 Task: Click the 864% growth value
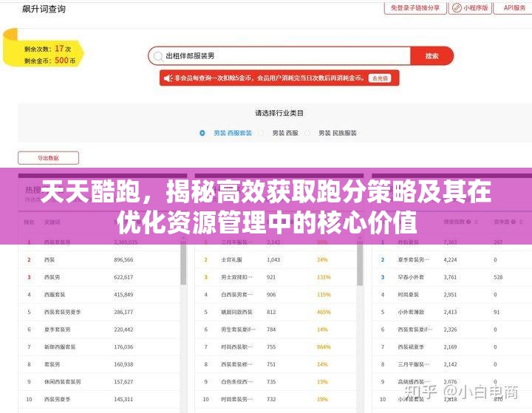point(324,347)
